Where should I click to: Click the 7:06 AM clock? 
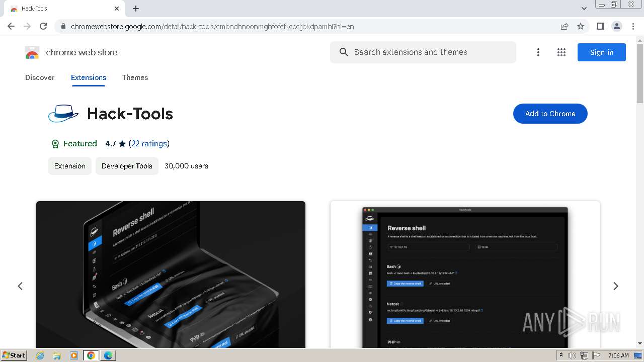pyautogui.click(x=618, y=355)
